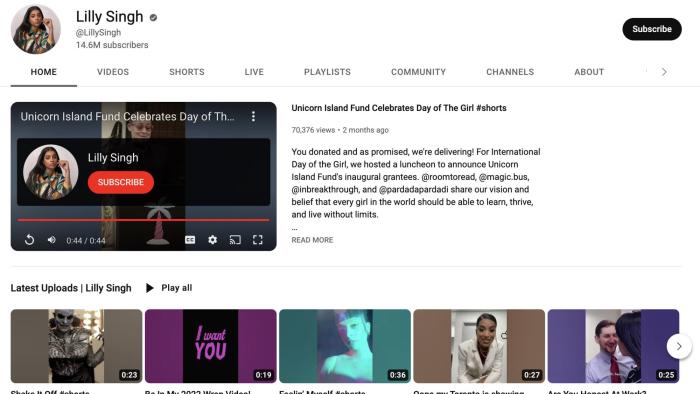The image size is (700, 394).
Task: Go to the PLAYLISTS tab
Action: point(327,72)
